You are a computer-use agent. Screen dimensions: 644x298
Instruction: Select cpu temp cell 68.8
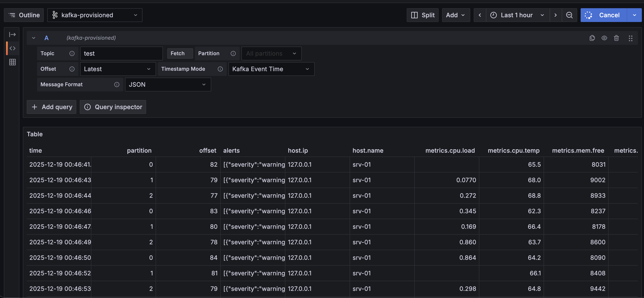(511, 195)
